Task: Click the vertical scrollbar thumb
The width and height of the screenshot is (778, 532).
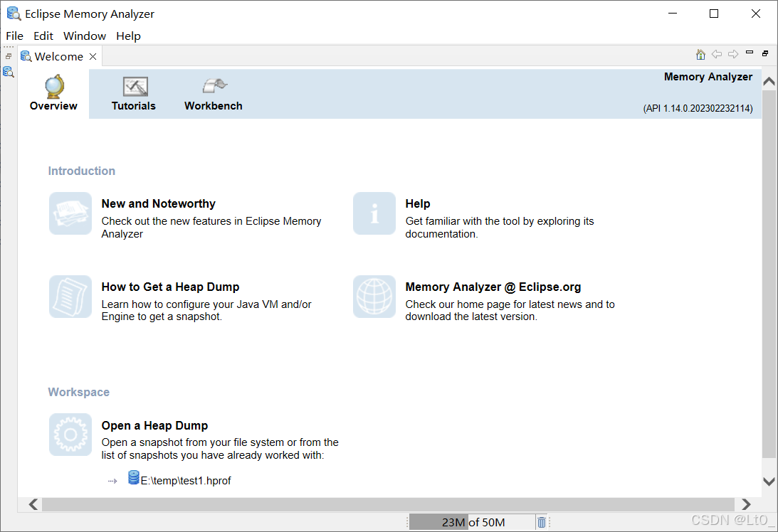Action: point(769,274)
